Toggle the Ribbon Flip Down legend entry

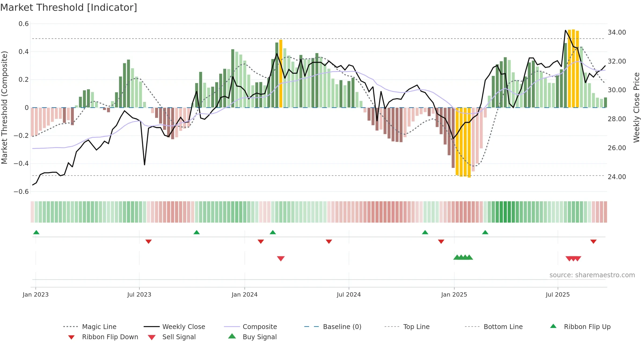103,337
